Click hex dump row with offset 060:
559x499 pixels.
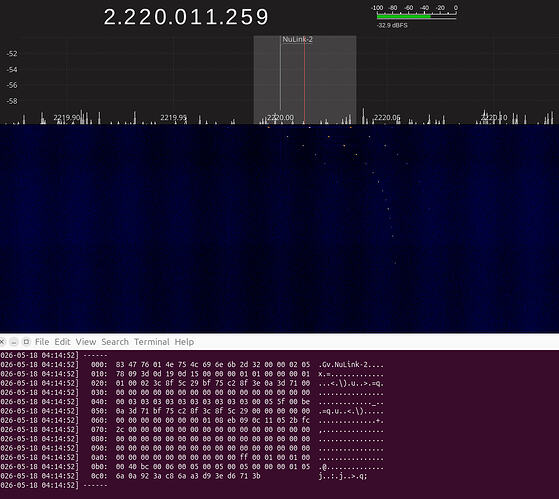192,420
